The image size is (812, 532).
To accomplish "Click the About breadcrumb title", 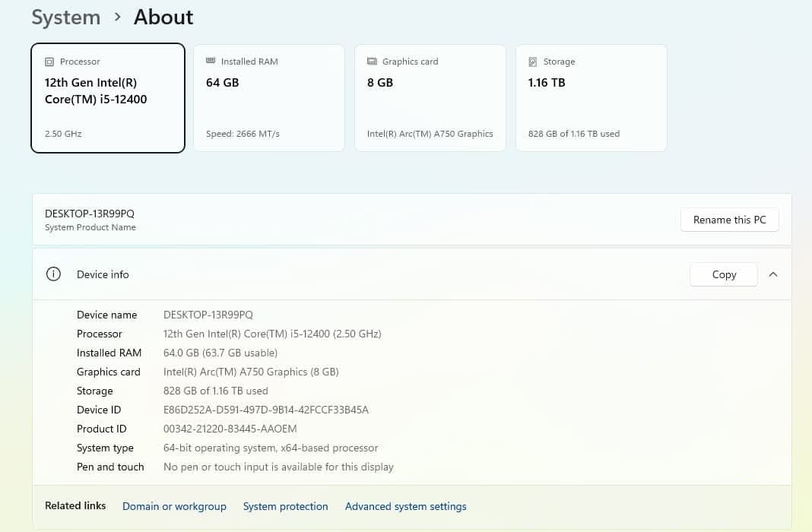I will point(163,17).
